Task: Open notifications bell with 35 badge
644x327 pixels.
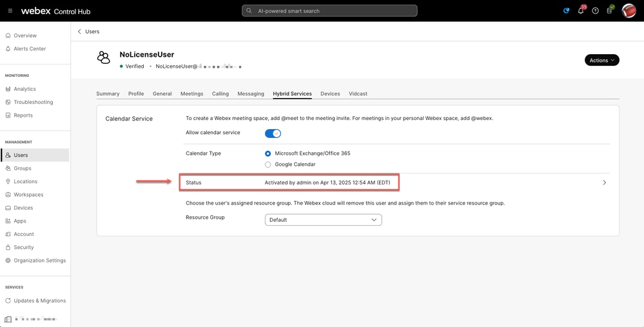Action: pos(581,10)
